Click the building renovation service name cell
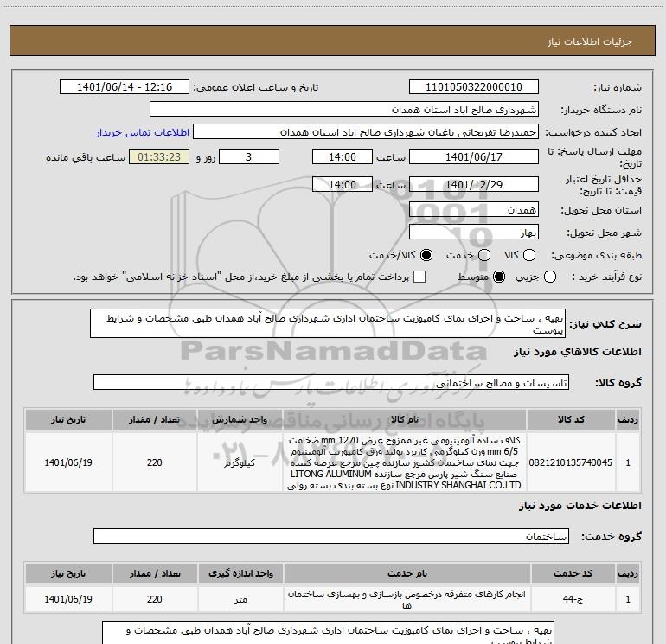Screen dimensions: 666x644 click(x=407, y=599)
